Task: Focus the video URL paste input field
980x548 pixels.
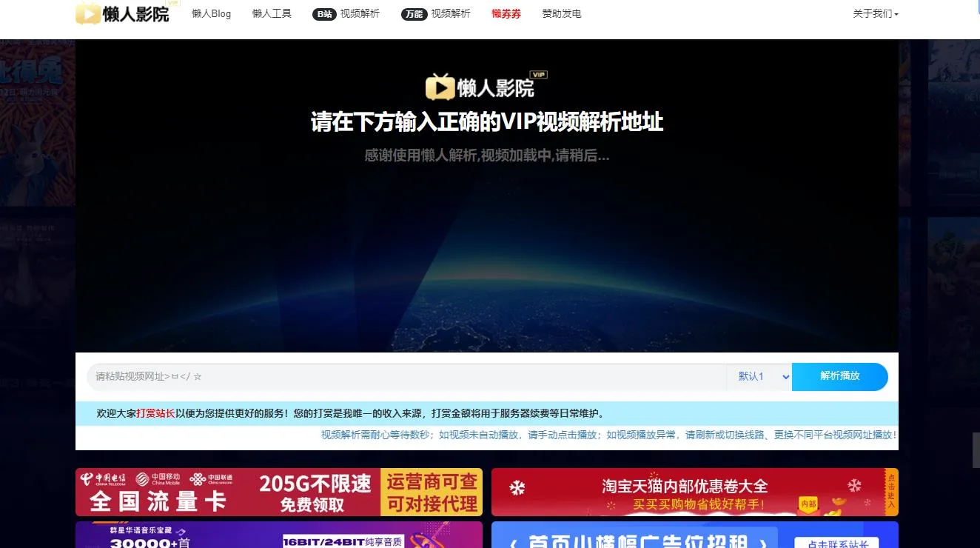Action: (407, 377)
